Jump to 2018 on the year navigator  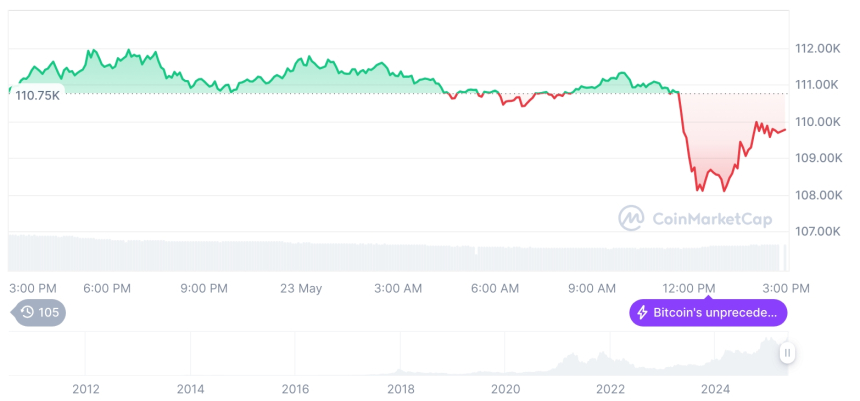[x=400, y=389]
